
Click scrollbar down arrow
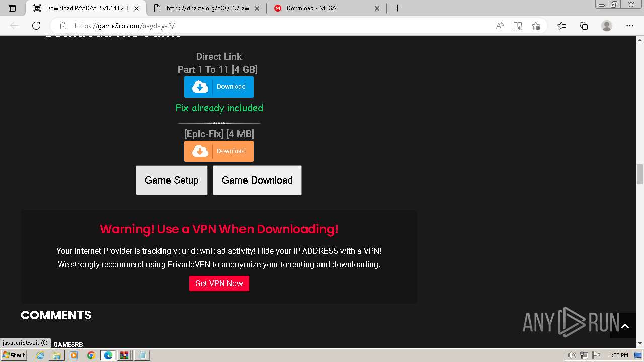tap(640, 343)
